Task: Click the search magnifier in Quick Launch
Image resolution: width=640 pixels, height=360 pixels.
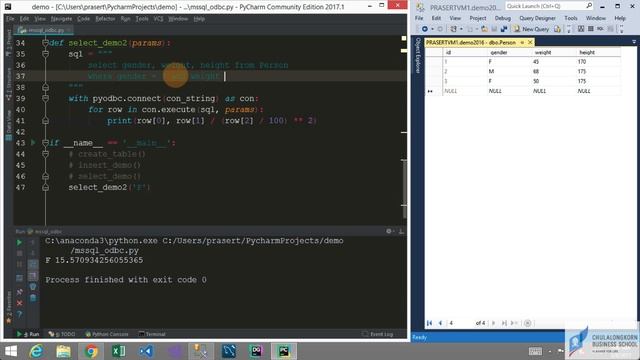Action: pos(589,6)
